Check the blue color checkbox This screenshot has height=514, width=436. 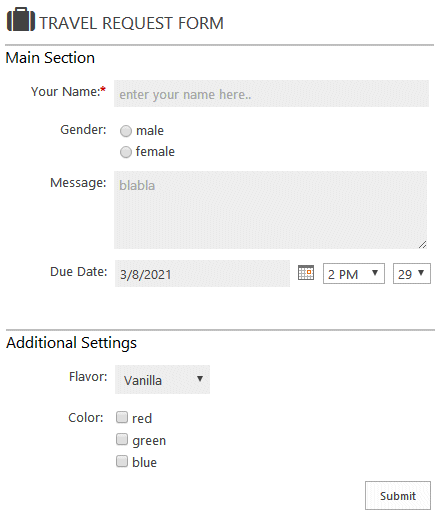click(122, 461)
